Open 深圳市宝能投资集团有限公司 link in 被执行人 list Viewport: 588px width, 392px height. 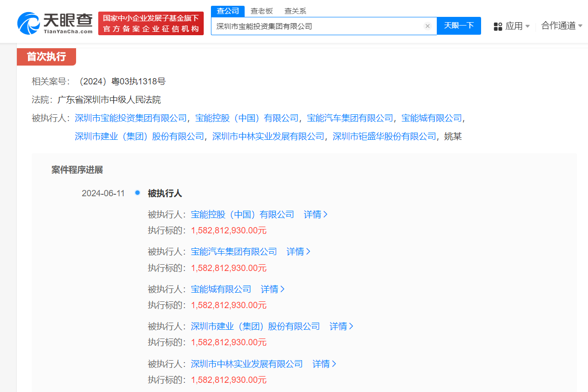pyautogui.click(x=131, y=118)
